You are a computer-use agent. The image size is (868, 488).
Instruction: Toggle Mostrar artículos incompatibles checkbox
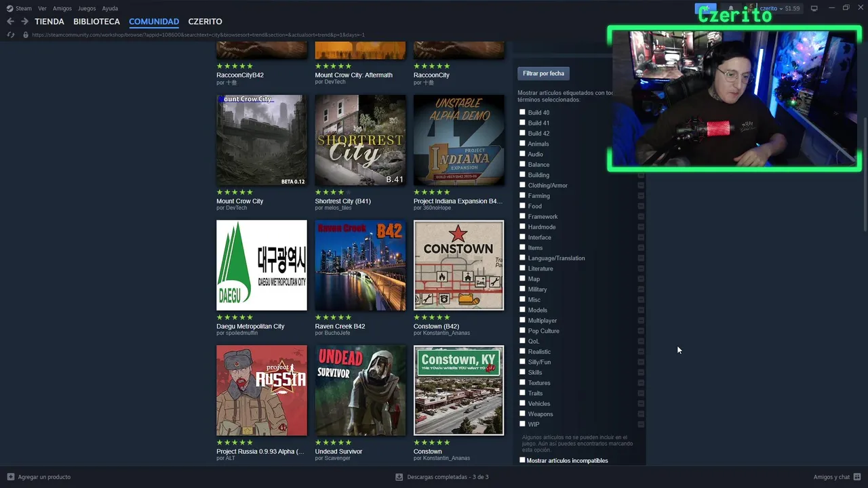point(522,460)
